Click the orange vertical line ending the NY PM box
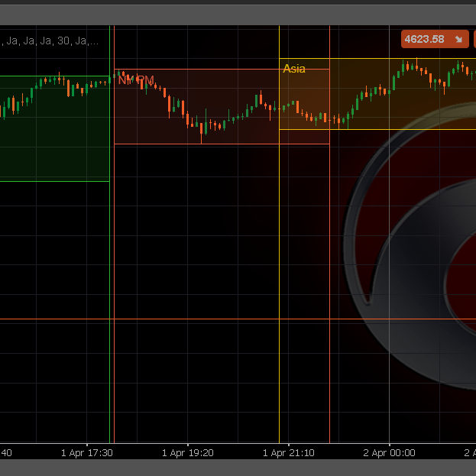This screenshot has width=476, height=476. point(329,107)
